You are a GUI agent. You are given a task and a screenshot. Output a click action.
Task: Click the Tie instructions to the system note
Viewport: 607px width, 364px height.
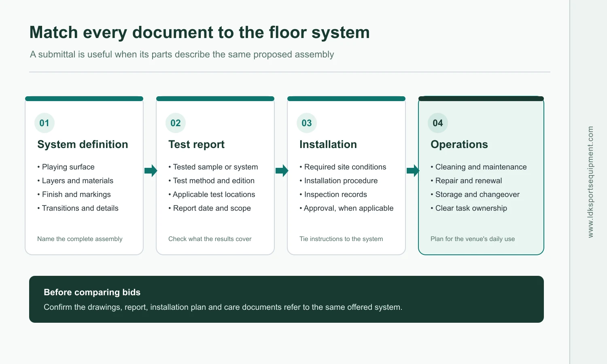point(341,239)
